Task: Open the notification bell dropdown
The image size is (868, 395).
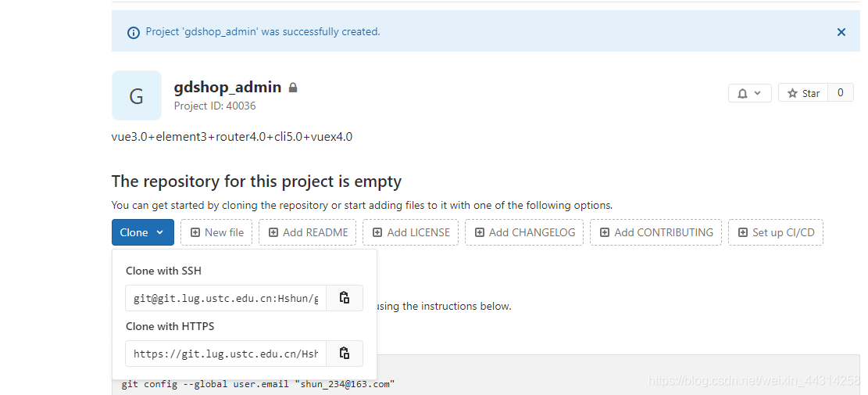Action: coord(749,93)
